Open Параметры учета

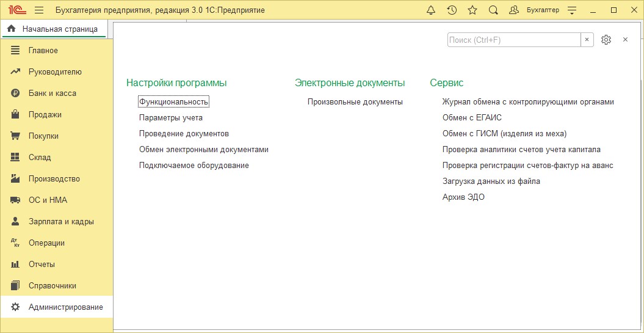click(x=171, y=117)
